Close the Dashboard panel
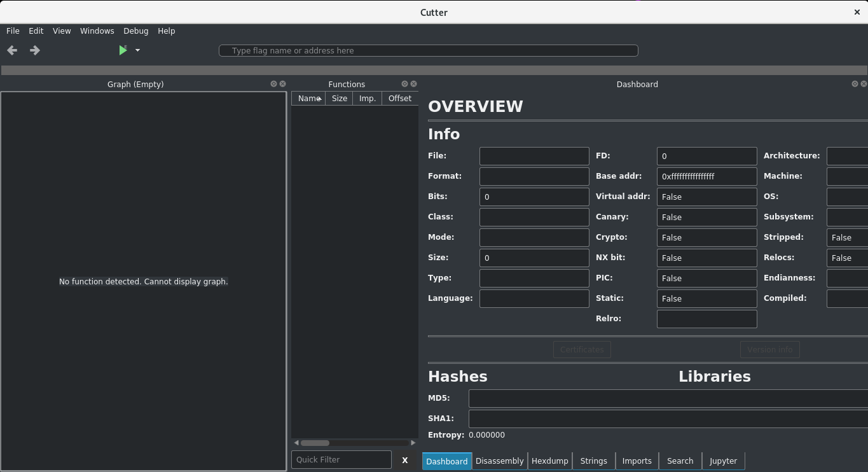The width and height of the screenshot is (868, 472). [864, 84]
